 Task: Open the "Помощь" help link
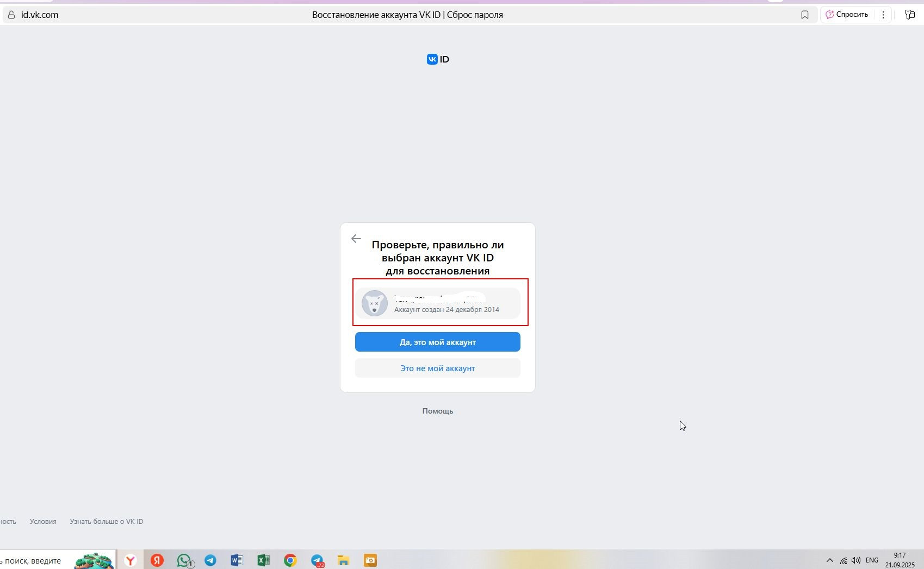(x=437, y=411)
